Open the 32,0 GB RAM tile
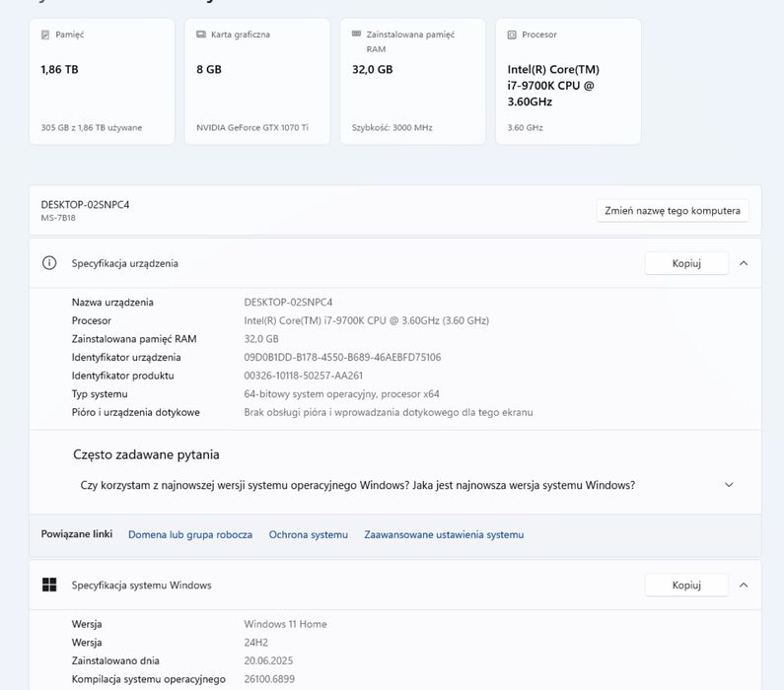 [x=413, y=82]
